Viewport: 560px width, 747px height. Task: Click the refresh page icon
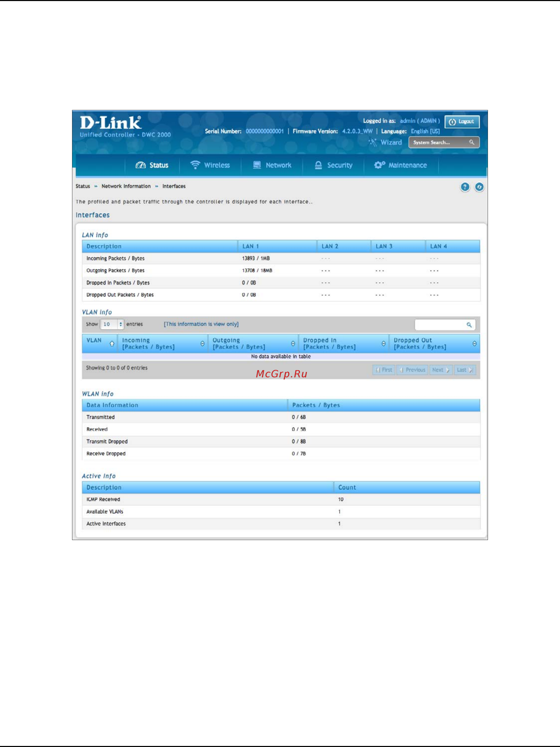coord(479,187)
